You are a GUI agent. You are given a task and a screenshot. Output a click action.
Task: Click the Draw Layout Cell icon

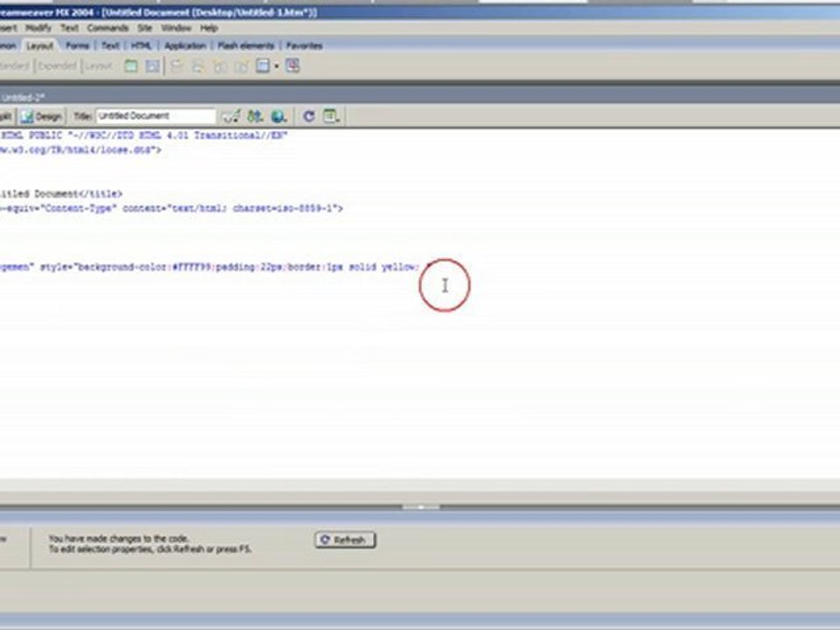[152, 66]
